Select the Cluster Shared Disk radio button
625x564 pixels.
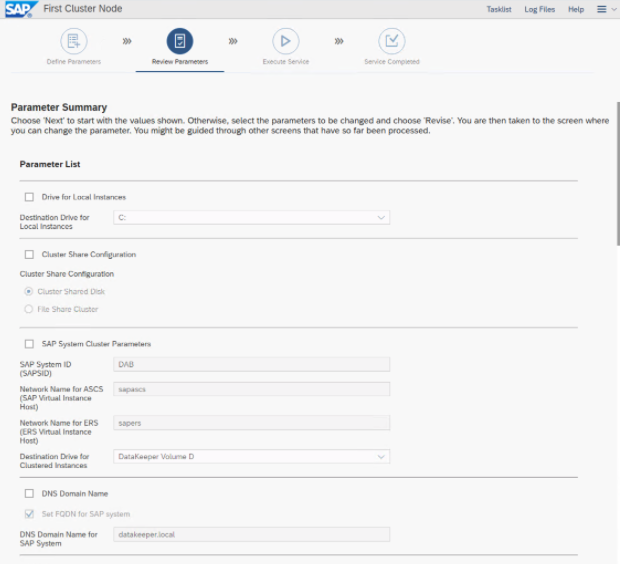pos(28,291)
